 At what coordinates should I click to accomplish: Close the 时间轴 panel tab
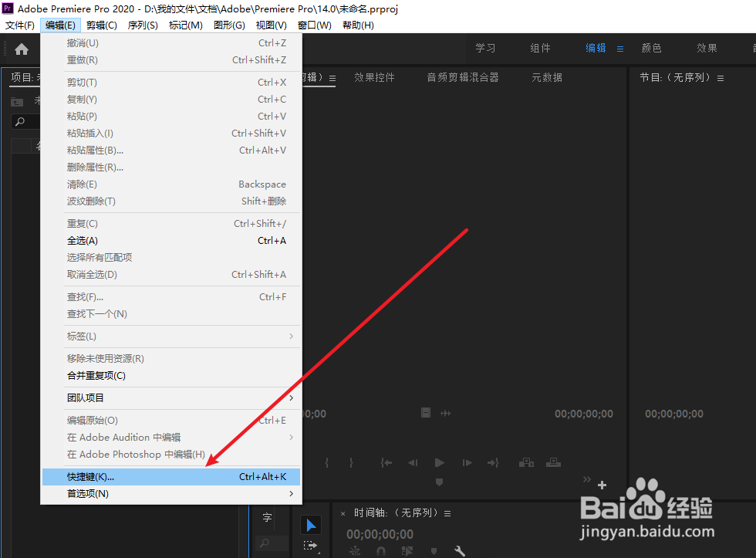coord(343,514)
